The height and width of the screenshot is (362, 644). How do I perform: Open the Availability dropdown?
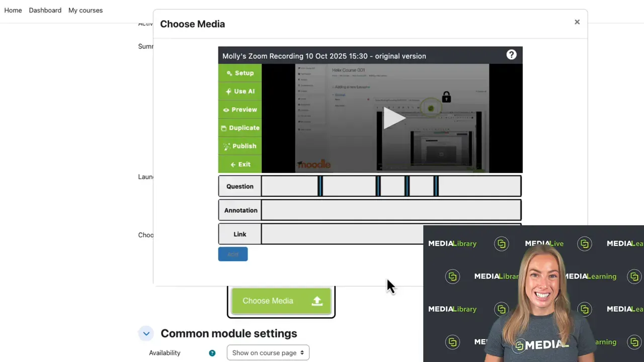coord(268,353)
